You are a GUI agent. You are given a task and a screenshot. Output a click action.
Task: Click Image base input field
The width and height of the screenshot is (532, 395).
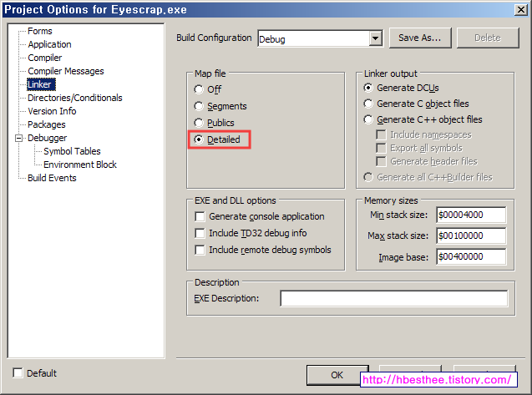click(x=471, y=256)
